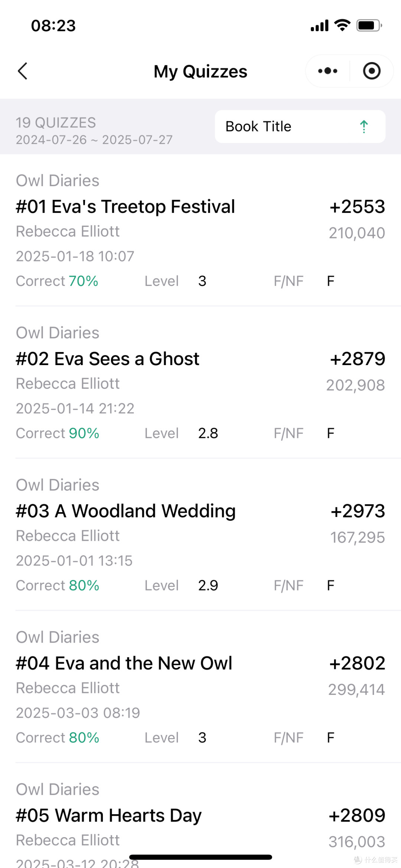
Task: Tap the cellular signal bars icon
Action: (320, 25)
